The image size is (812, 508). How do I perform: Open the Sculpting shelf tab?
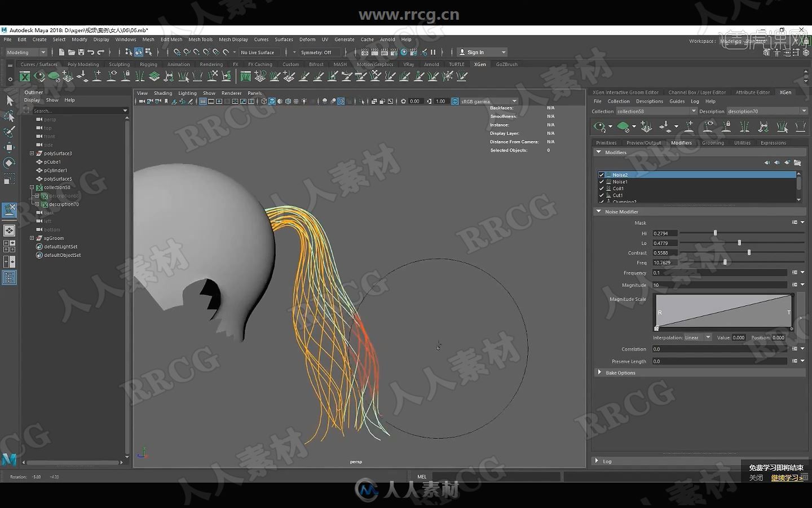(119, 64)
